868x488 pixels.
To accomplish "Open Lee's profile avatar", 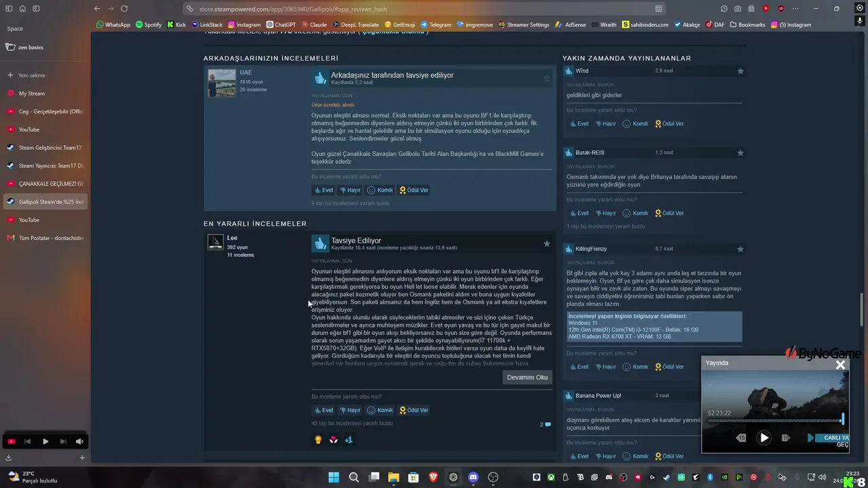I will (216, 242).
